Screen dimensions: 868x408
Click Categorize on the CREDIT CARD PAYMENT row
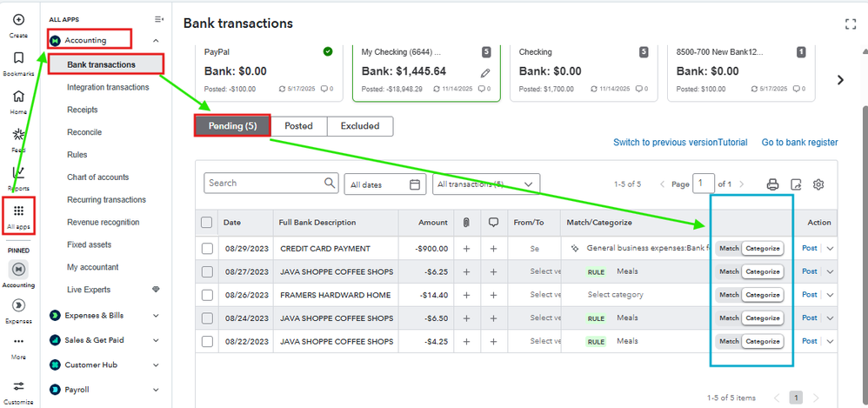click(763, 248)
